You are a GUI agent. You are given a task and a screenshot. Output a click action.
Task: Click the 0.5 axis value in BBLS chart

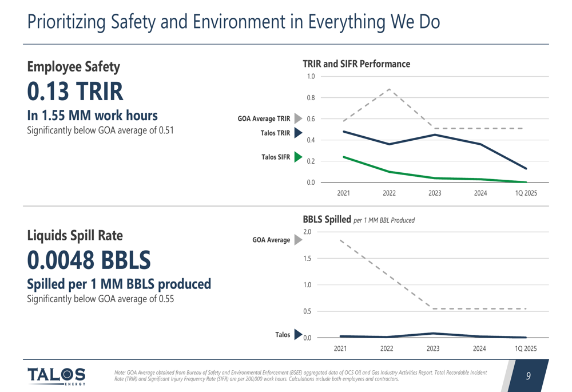pyautogui.click(x=307, y=311)
